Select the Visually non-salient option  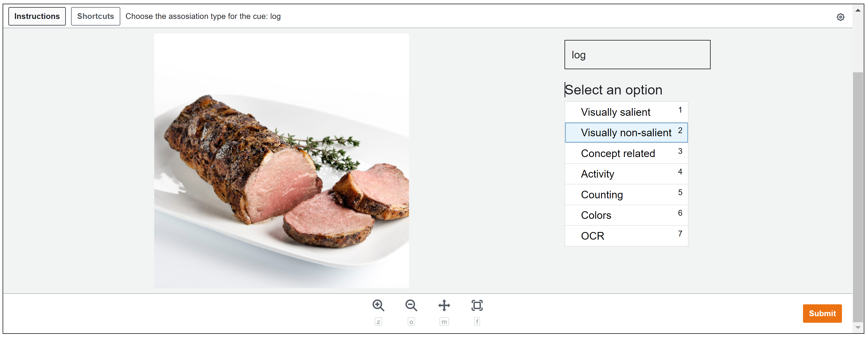pos(626,133)
